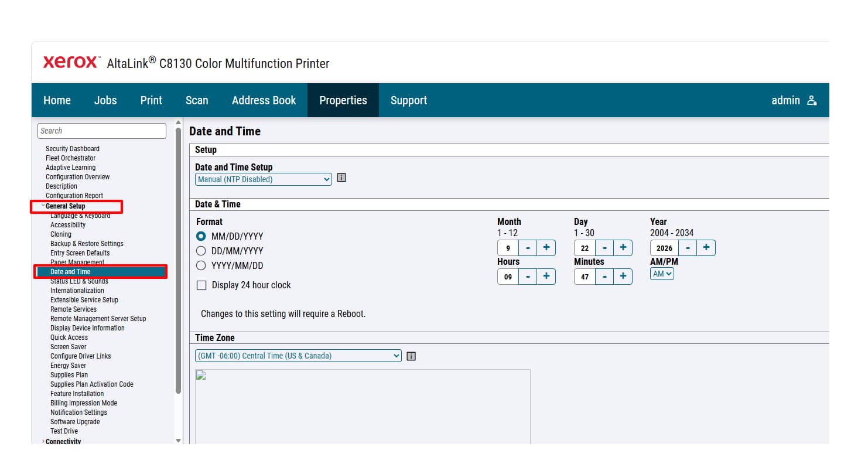Open Supplies Plan Activation Code
The width and height of the screenshot is (868, 457).
coord(92,384)
